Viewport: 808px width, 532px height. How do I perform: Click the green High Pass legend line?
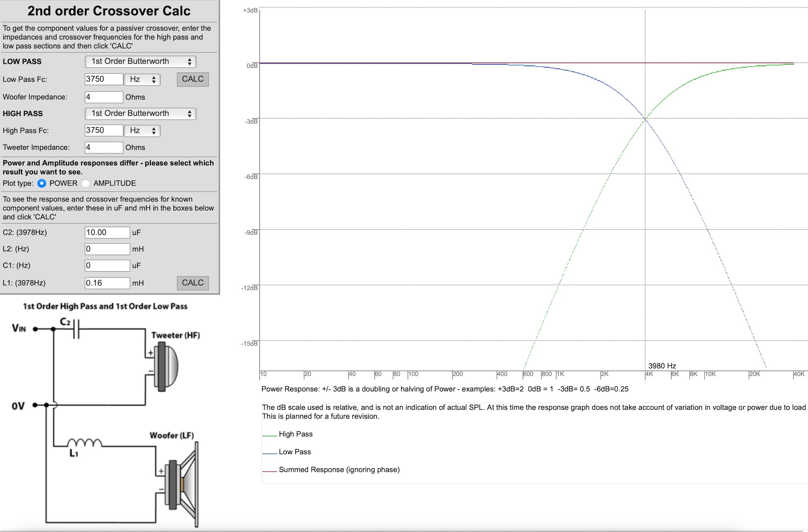pyautogui.click(x=269, y=436)
